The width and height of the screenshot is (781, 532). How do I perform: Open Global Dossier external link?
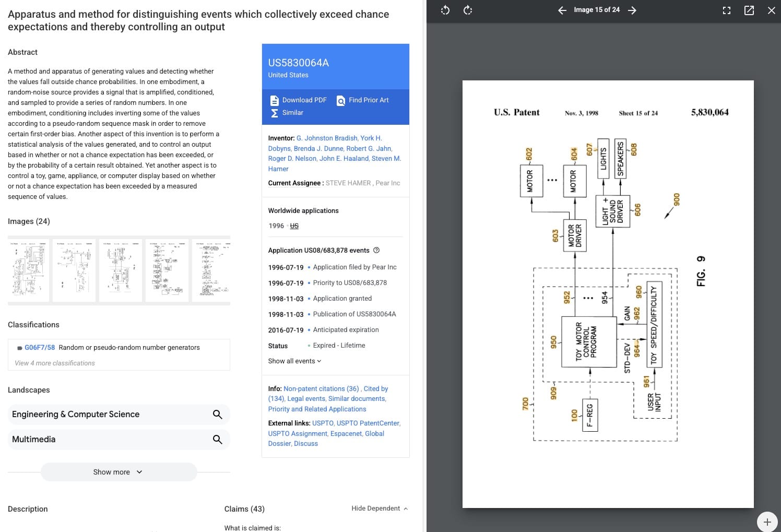point(326,439)
